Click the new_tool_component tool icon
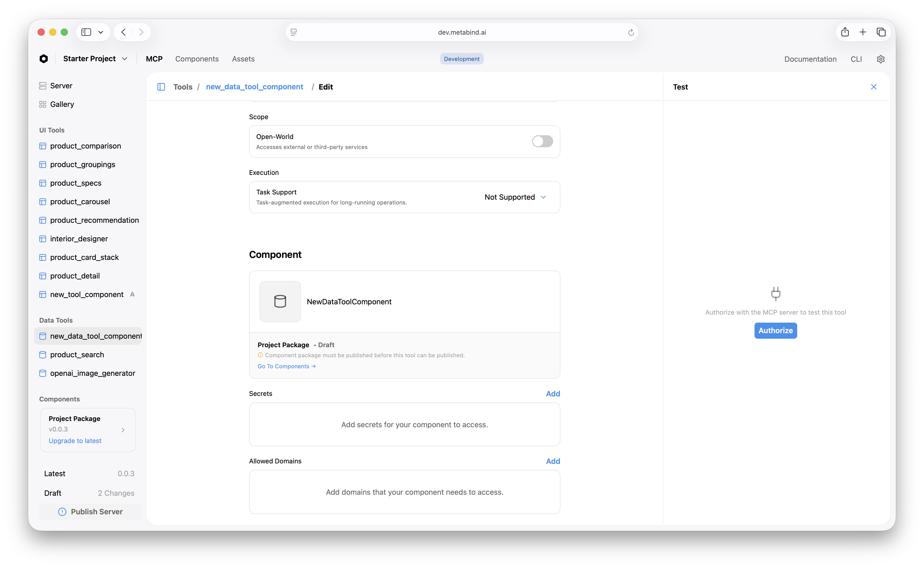 [42, 295]
